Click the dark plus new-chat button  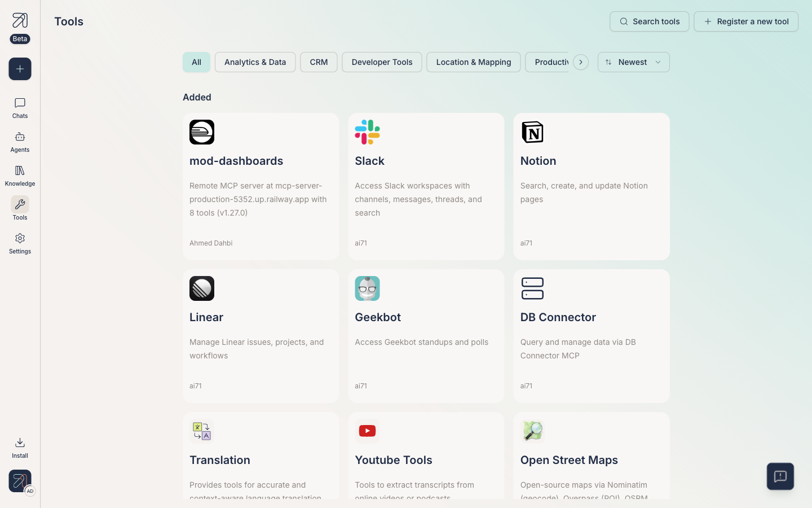click(20, 69)
